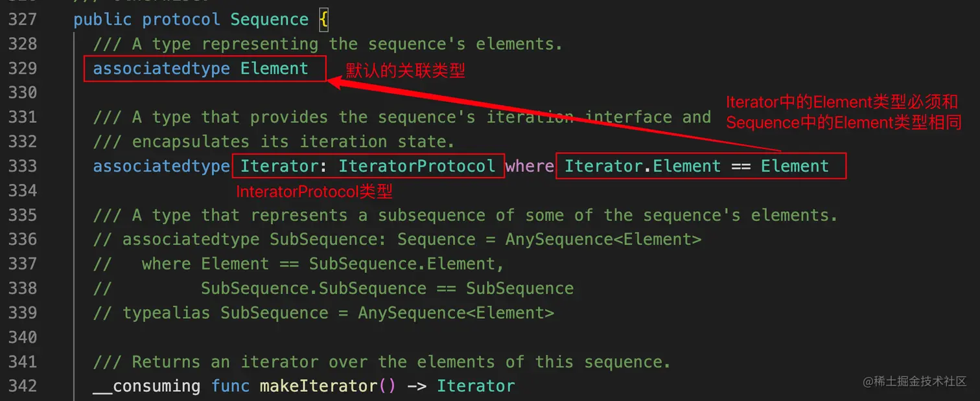This screenshot has width=980, height=401.
Task: Click the opening brace after Sequence
Action: (323, 19)
